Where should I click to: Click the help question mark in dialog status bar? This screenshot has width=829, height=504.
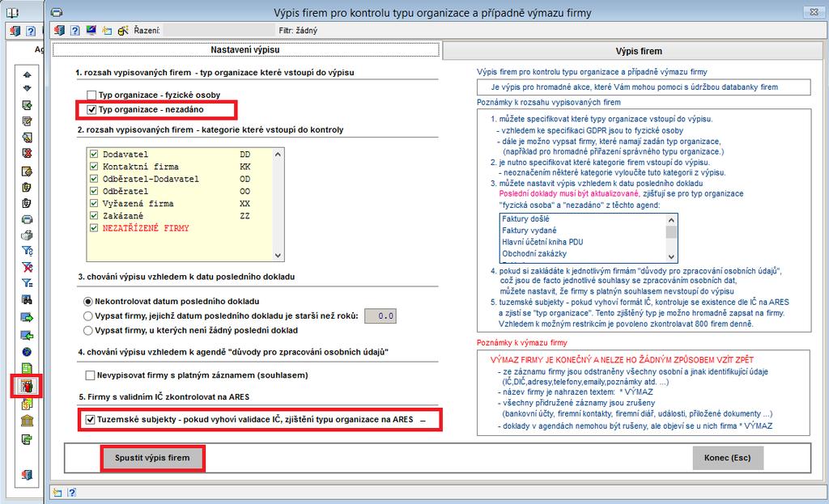[72, 493]
